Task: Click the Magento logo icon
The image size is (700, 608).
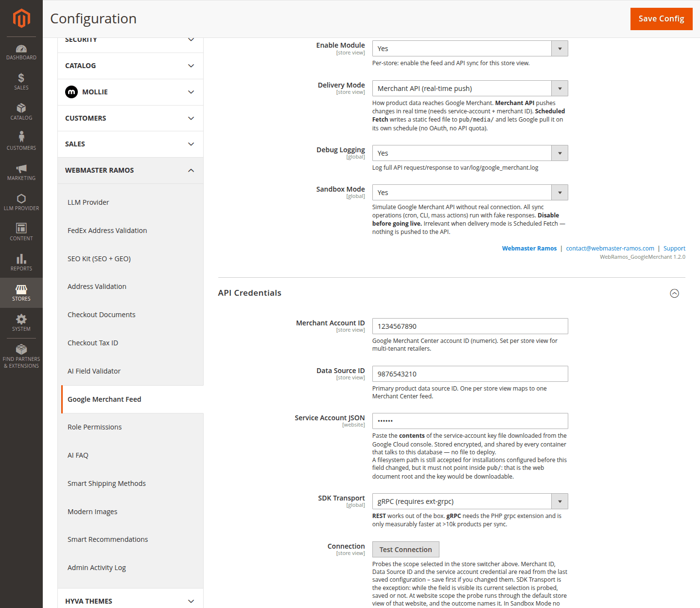Action: pos(21,18)
